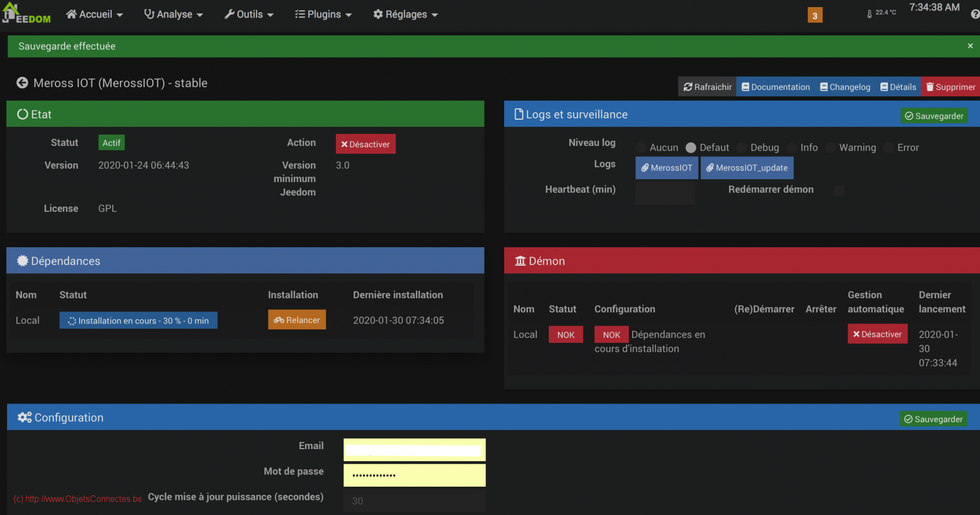The image size is (980, 515).
Task: Select the Aucun log level
Action: click(641, 148)
